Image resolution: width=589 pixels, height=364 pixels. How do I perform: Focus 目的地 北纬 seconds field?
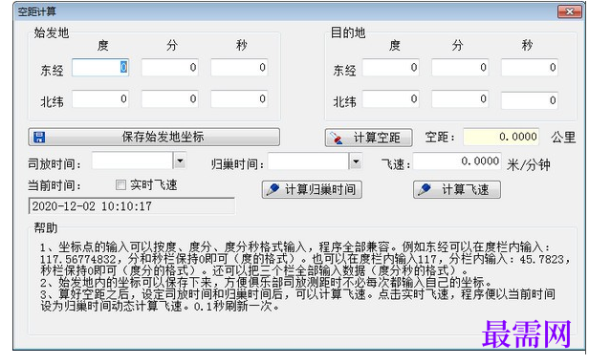[530, 100]
